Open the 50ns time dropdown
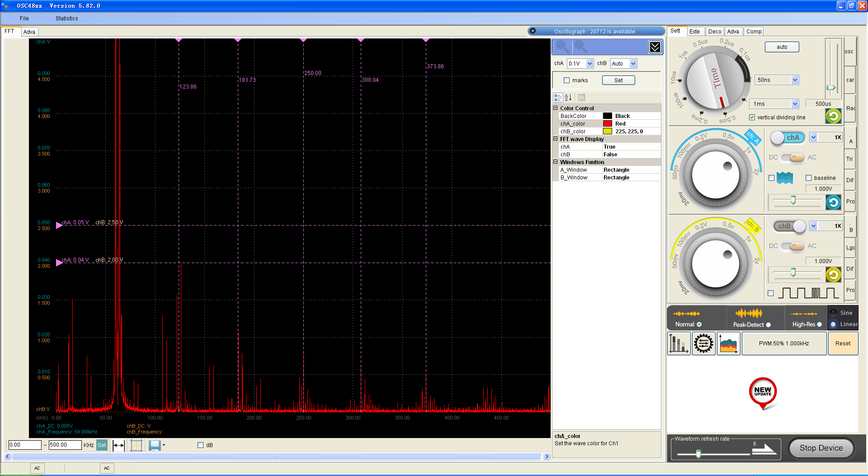The height and width of the screenshot is (476, 868). (795, 80)
